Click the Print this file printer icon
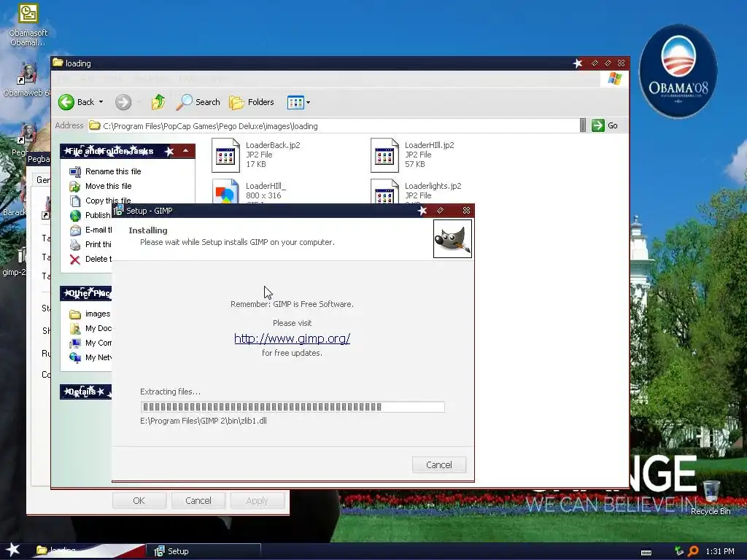747x560 pixels. (75, 245)
